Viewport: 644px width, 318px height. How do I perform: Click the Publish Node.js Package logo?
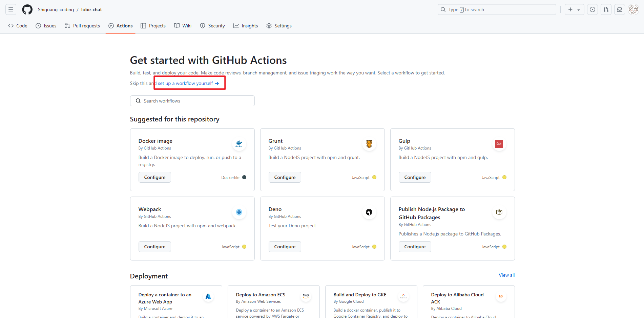click(x=499, y=212)
